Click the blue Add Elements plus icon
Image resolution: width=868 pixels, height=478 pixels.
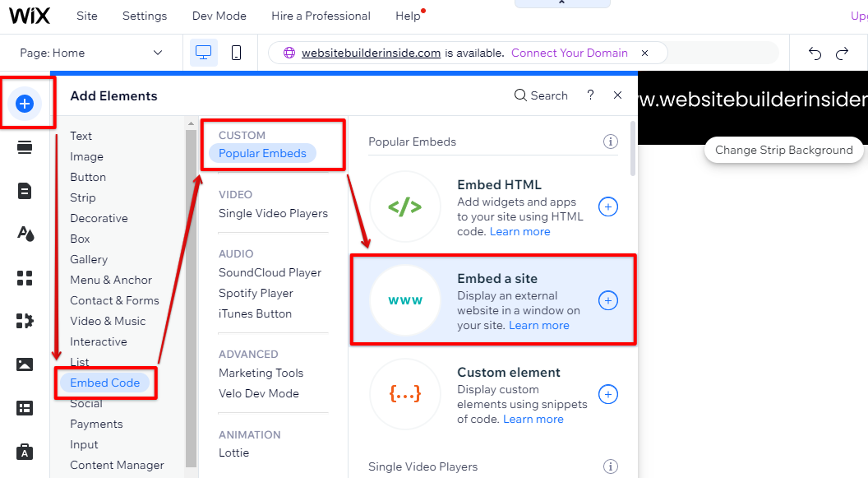pyautogui.click(x=25, y=104)
